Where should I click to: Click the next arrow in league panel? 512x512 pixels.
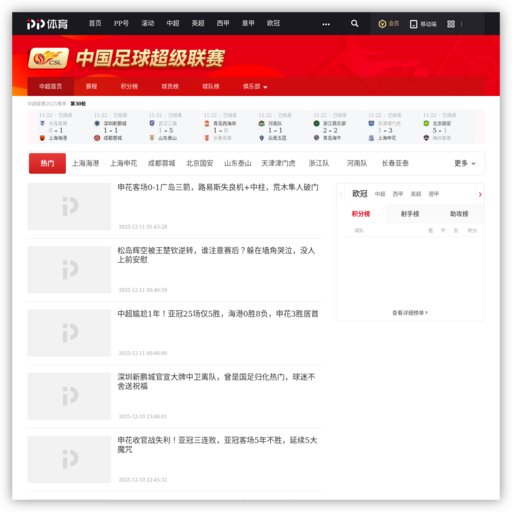(x=480, y=194)
